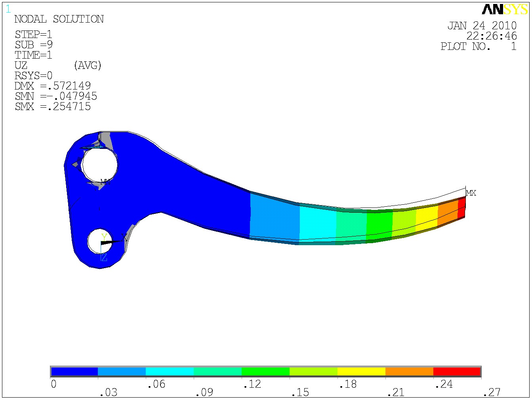Viewport: 532px width, 400px height.
Task: Click the 0 legend scale value
Action: pyautogui.click(x=53, y=384)
